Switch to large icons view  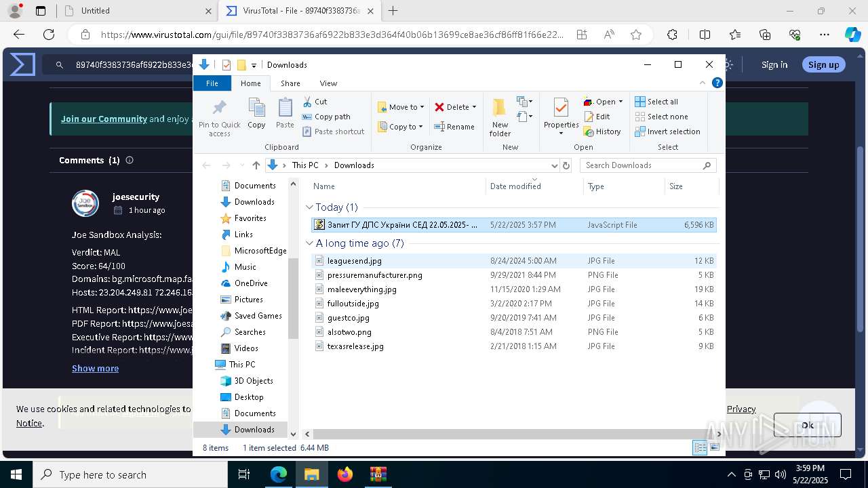click(714, 448)
